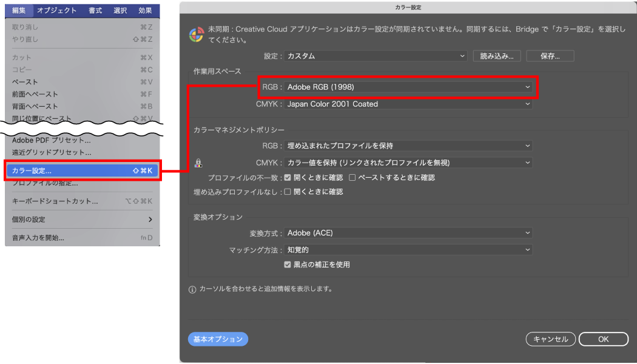Open the 設定 カスタム dropdown
637x364 pixels.
(376, 56)
